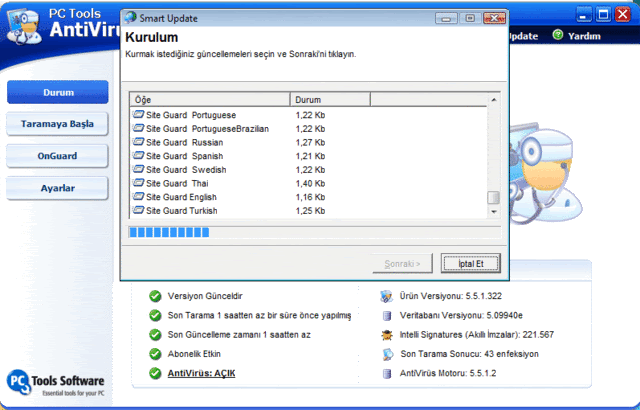Screen dimensions: 640x410
Task: Click the Yardım help icon
Action: (x=558, y=35)
